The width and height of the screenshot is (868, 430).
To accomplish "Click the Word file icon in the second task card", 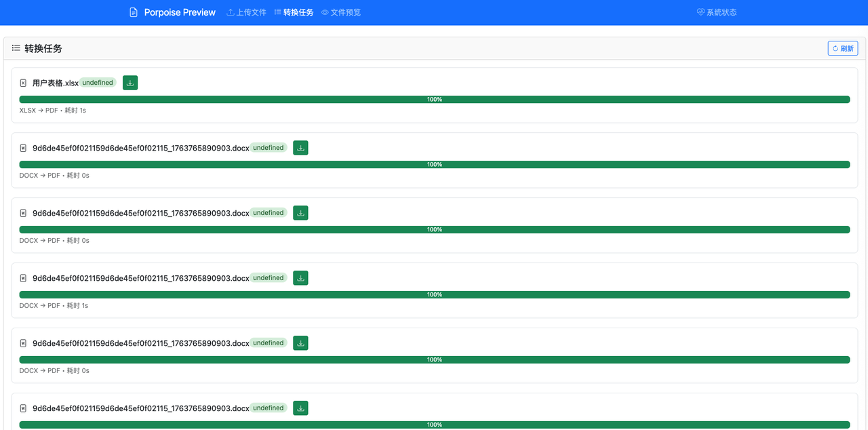I will coord(23,148).
